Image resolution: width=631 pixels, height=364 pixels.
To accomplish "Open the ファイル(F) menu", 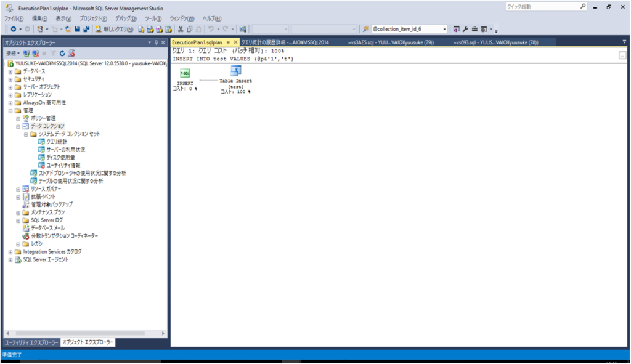I will coord(14,18).
